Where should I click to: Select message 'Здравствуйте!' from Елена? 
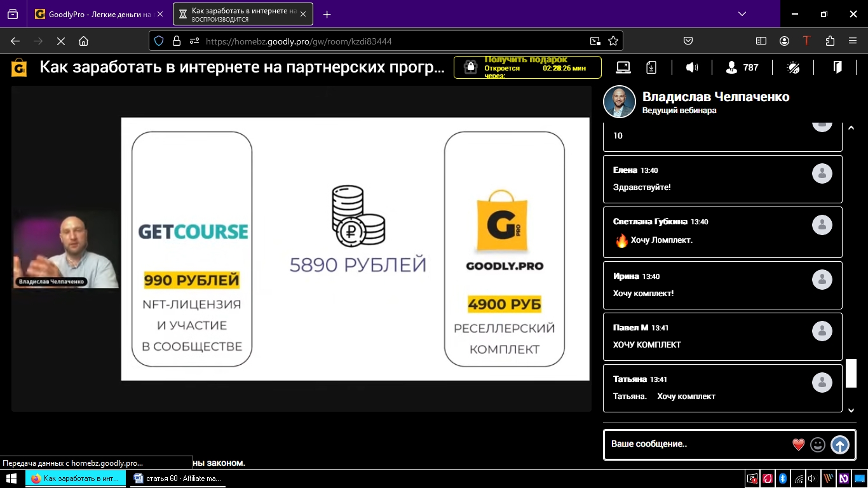[x=642, y=187]
